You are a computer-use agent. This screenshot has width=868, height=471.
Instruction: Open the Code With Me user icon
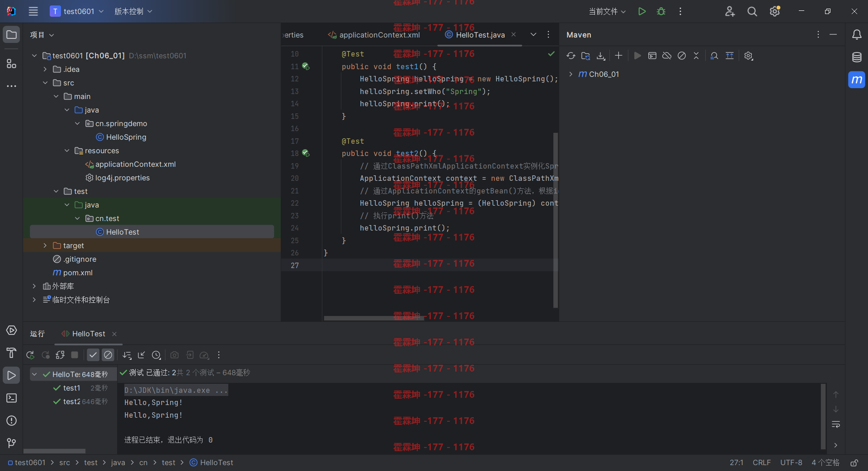pyautogui.click(x=730, y=11)
